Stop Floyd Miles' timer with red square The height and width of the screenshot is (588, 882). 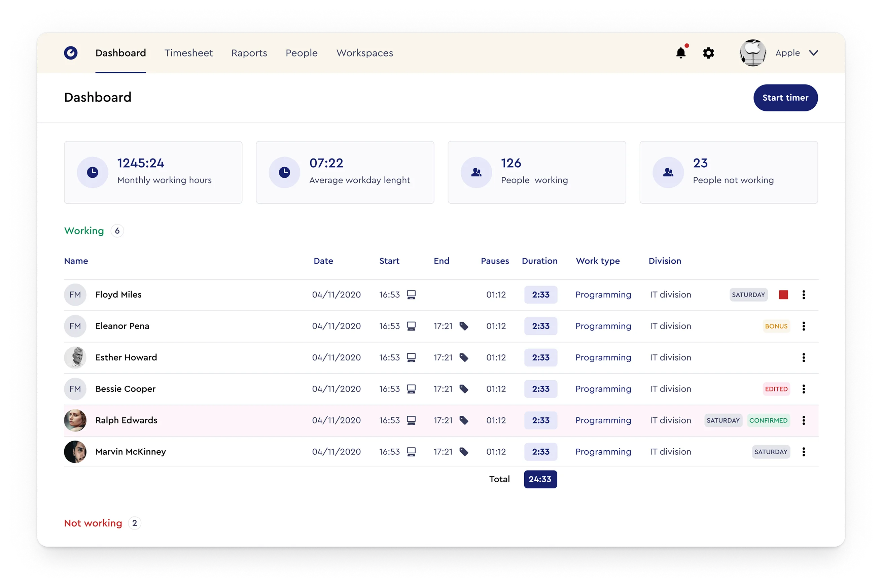[x=783, y=295]
